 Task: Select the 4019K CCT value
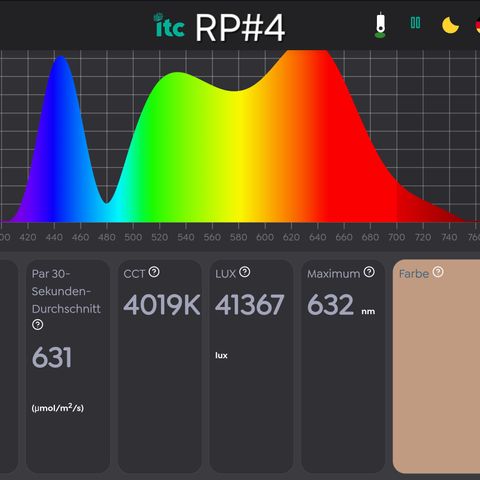pos(162,305)
